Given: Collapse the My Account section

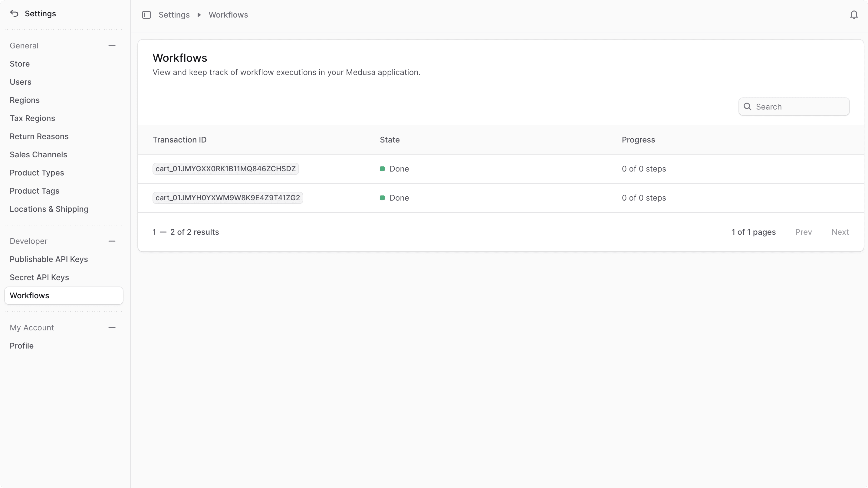Looking at the screenshot, I should [x=112, y=327].
